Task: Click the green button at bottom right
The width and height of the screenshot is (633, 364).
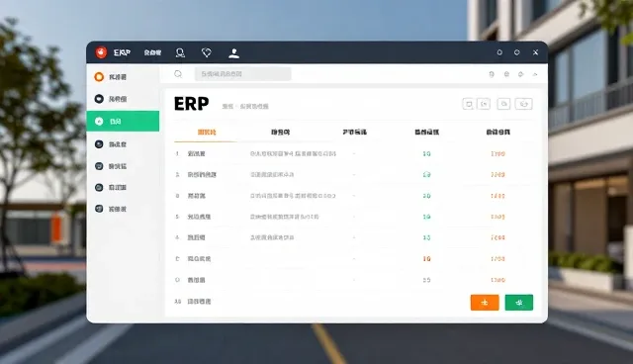Action: point(518,303)
